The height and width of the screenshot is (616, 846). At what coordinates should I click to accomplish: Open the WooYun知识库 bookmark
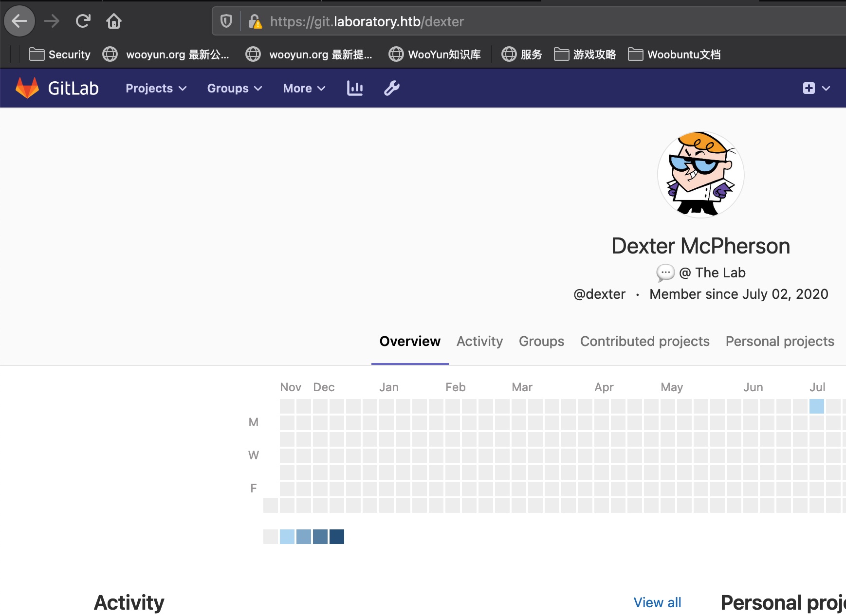435,54
